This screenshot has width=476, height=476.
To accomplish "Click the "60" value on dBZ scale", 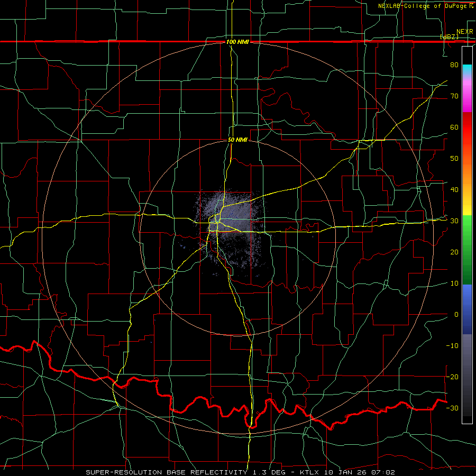I will (x=454, y=127).
